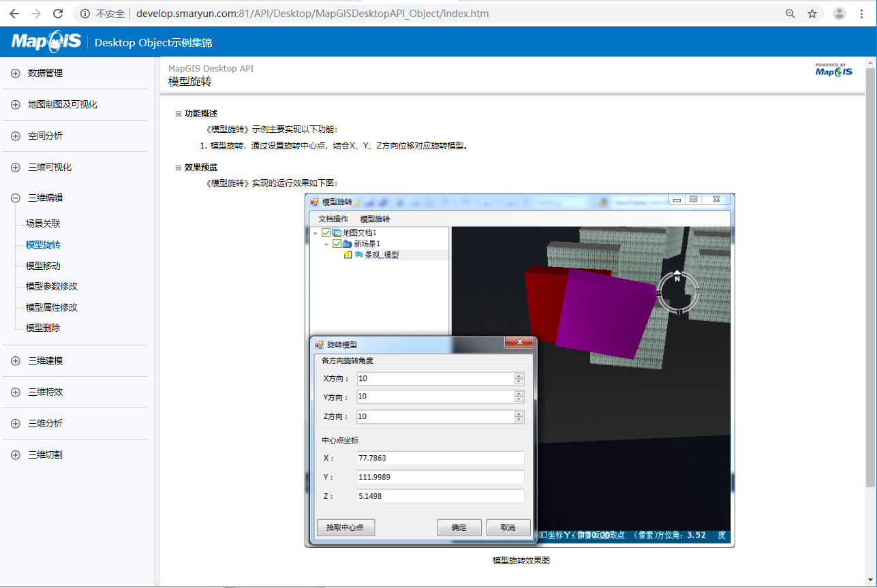This screenshot has height=588, width=877.
Task: Click the page vertical scrollbar
Action: [870, 277]
